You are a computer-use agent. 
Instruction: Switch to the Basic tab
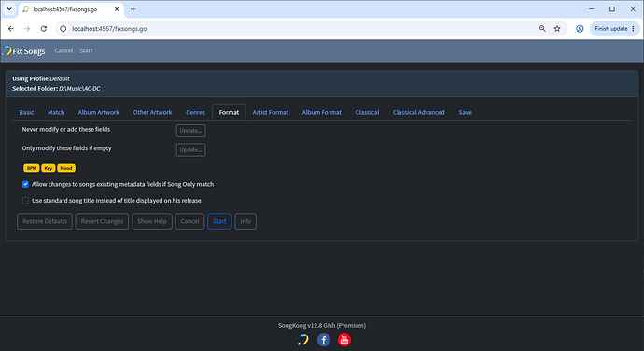pyautogui.click(x=26, y=112)
